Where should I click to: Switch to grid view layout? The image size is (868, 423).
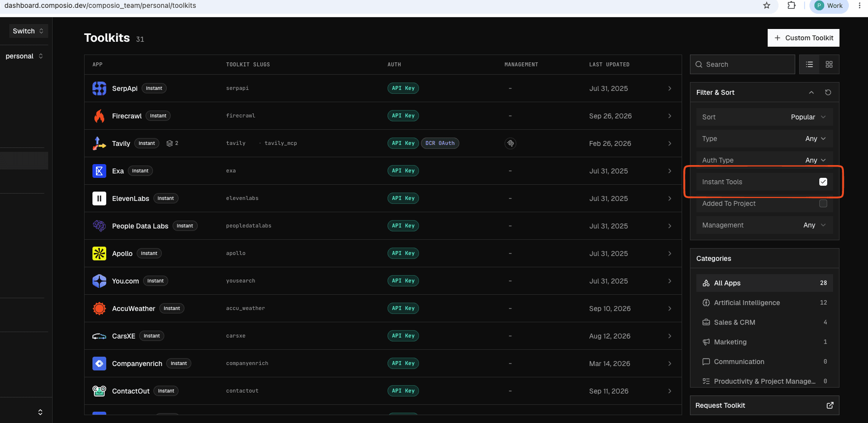click(x=829, y=64)
